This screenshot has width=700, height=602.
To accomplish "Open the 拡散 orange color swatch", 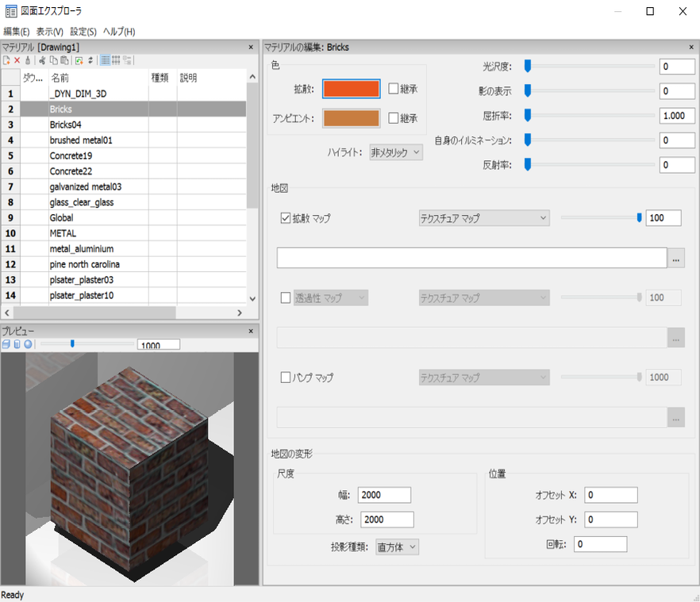I will [352, 88].
